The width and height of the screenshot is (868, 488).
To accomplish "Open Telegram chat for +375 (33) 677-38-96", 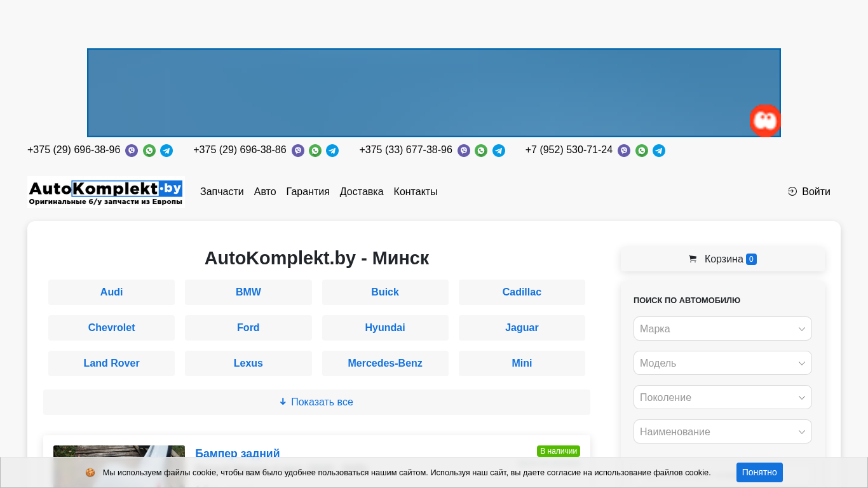I will tap(499, 151).
